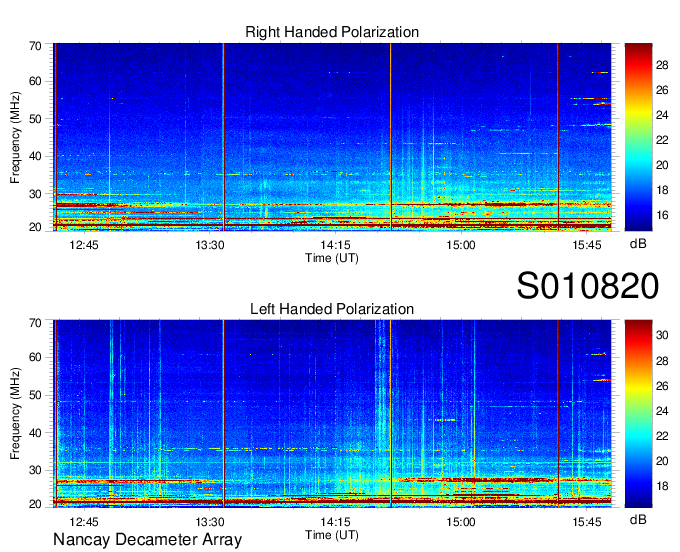Click the Left Handed Polarization spectrogram image
The width and height of the screenshot is (680, 552).
(x=332, y=414)
